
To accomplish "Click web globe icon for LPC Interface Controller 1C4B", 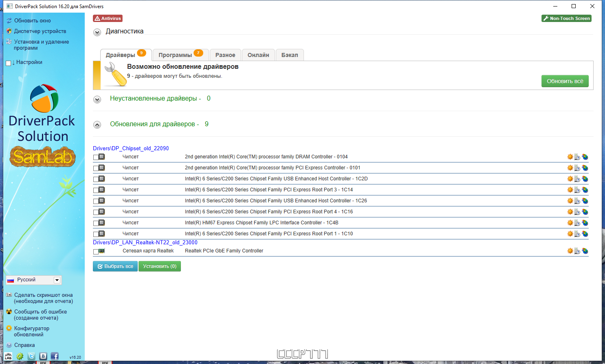I will click(x=585, y=223).
